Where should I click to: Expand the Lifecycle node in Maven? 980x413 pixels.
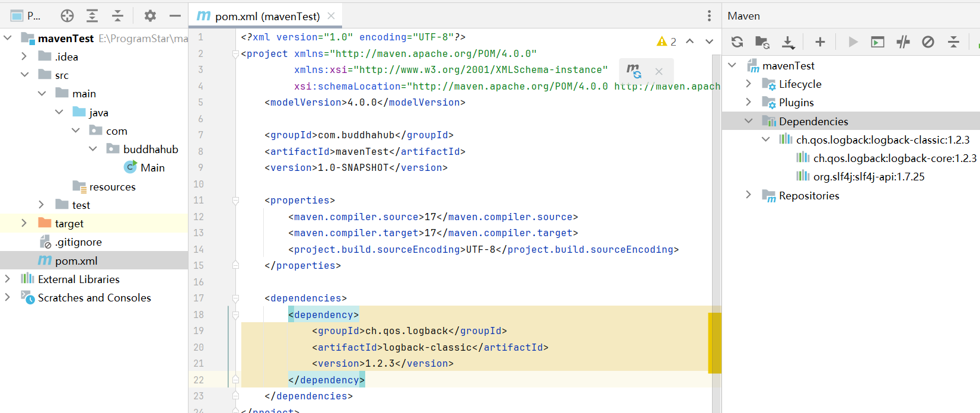click(x=748, y=84)
